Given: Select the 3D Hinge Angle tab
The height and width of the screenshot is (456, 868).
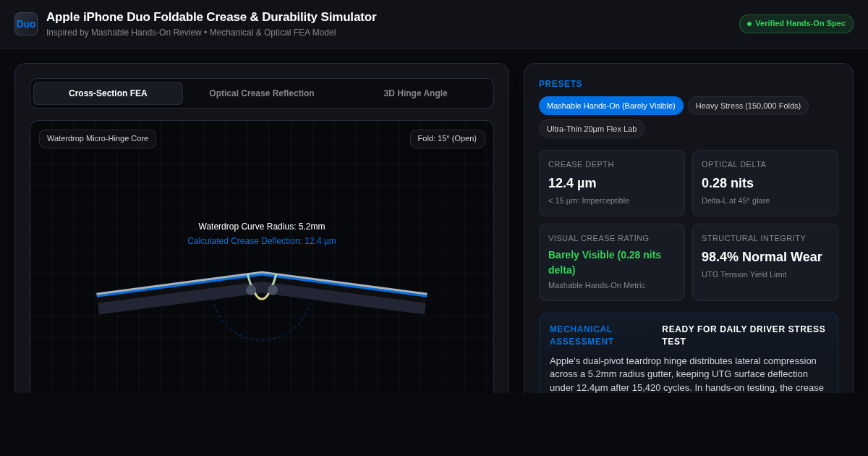Looking at the screenshot, I should (415, 93).
